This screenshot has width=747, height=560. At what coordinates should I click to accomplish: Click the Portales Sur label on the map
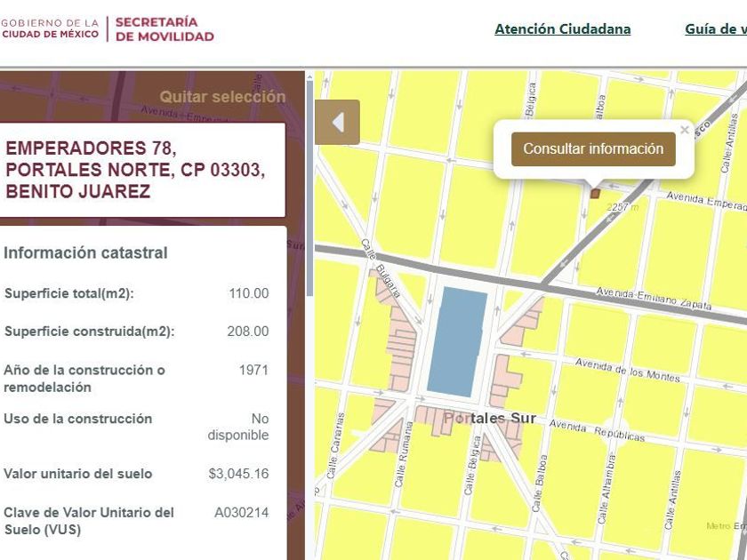tap(490, 419)
